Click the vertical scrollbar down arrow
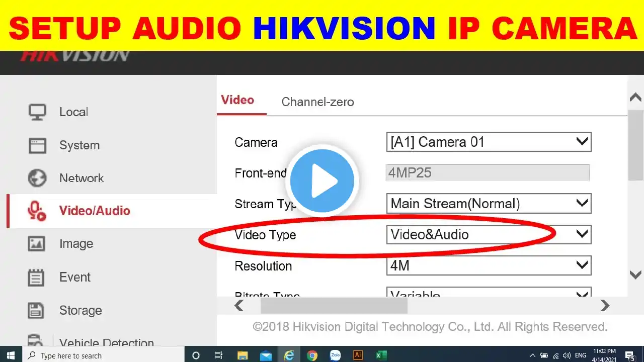Image resolution: width=644 pixels, height=362 pixels. tap(636, 275)
